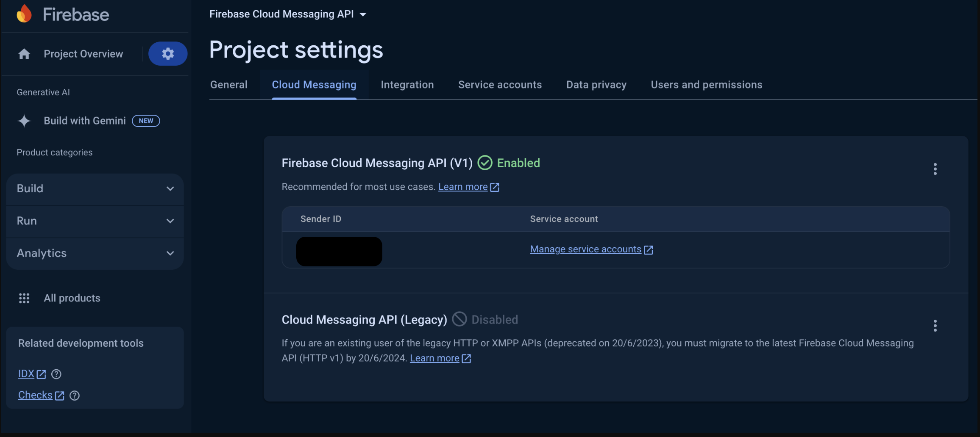Click help icon next to Checks

point(75,396)
